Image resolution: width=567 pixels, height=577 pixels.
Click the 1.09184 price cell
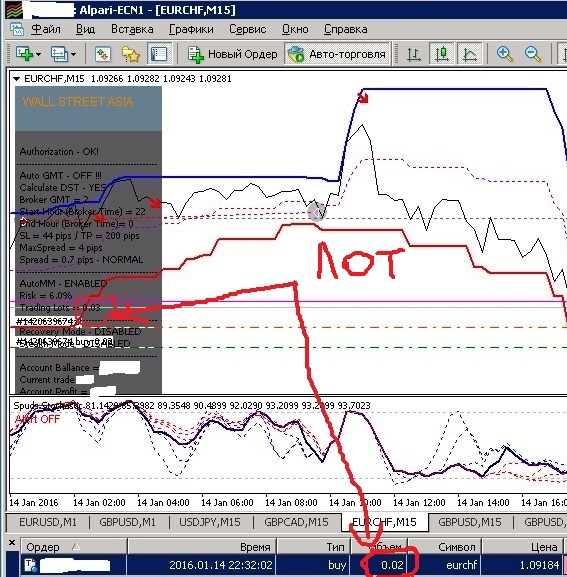pyautogui.click(x=539, y=565)
